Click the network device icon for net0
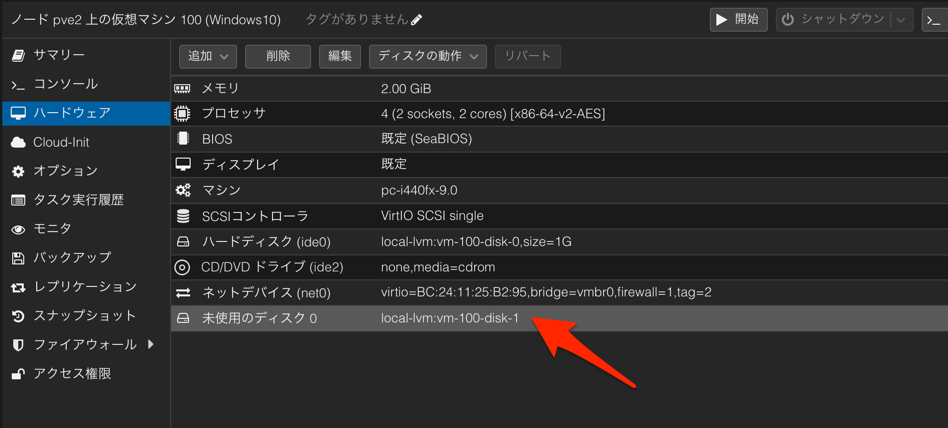 (x=183, y=293)
